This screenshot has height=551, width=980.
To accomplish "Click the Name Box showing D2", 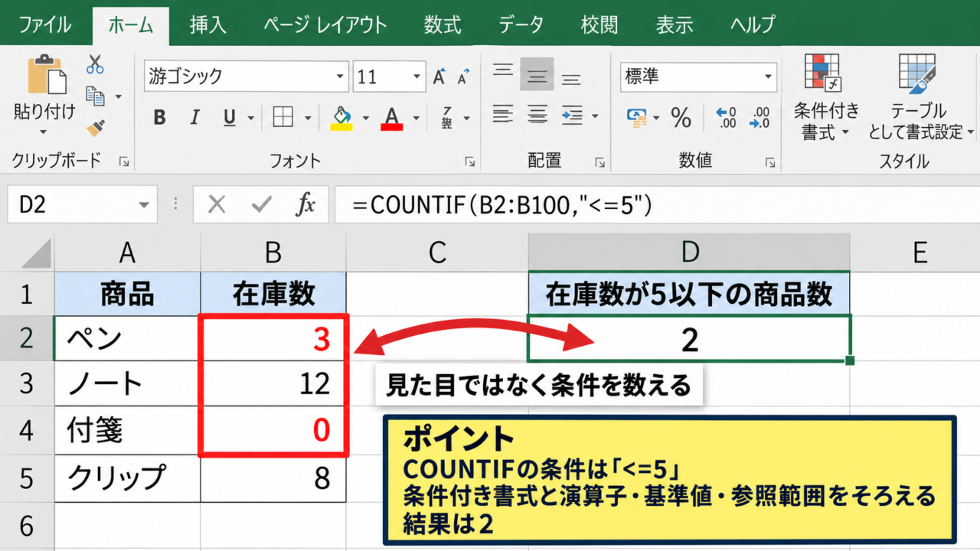I will coord(82,204).
